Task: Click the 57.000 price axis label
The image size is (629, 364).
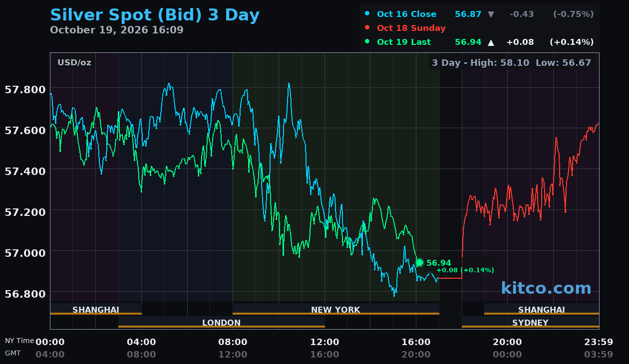Action: click(25, 252)
